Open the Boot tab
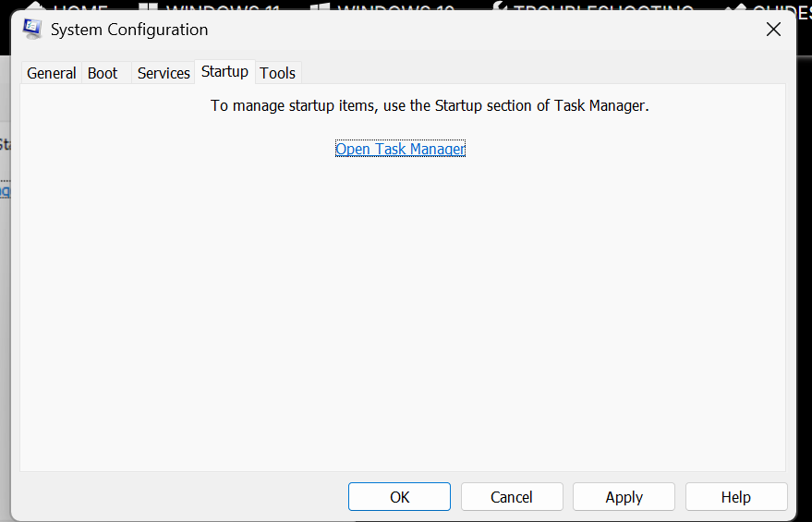The width and height of the screenshot is (812, 522). pos(103,73)
